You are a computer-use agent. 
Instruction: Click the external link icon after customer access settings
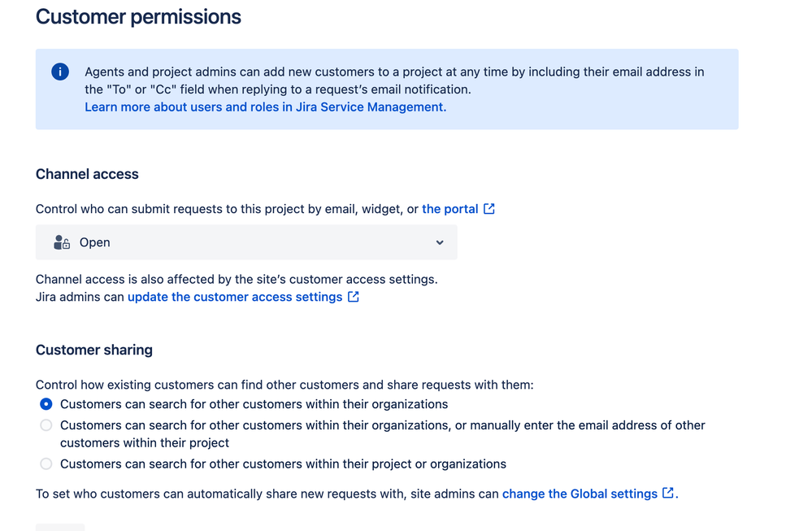point(353,297)
